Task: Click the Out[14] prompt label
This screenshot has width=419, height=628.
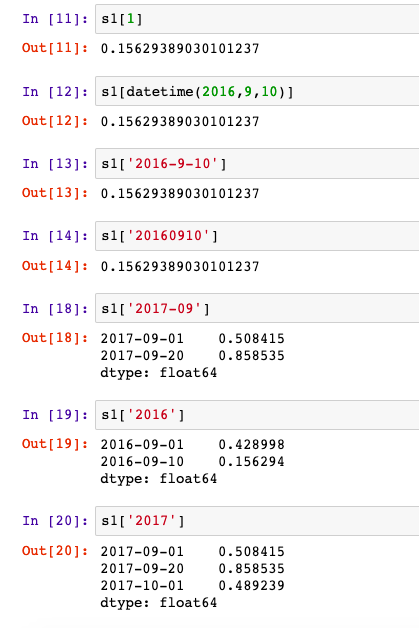Action: point(55,266)
